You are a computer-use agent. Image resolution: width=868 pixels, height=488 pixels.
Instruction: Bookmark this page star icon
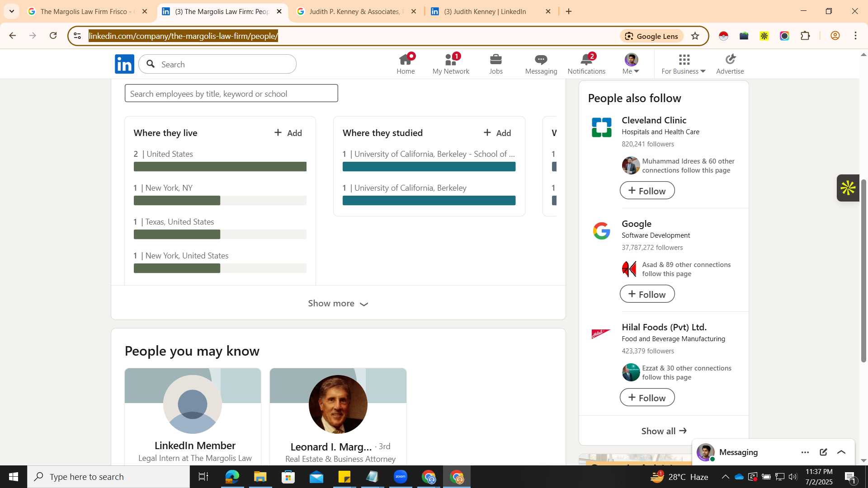pyautogui.click(x=695, y=36)
